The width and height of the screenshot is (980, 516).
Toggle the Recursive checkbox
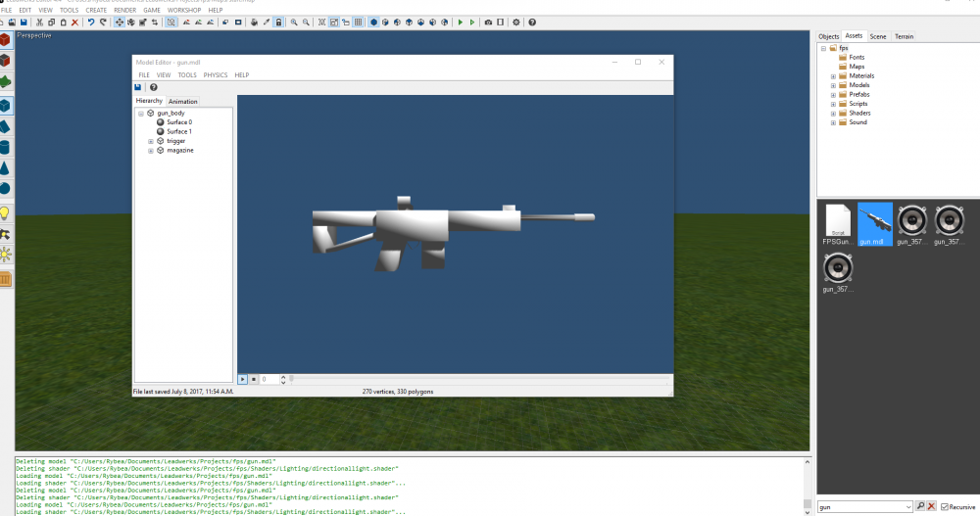coord(945,507)
